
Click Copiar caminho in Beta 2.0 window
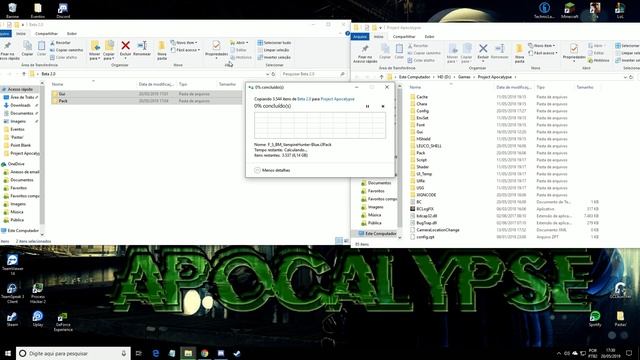click(x=67, y=50)
